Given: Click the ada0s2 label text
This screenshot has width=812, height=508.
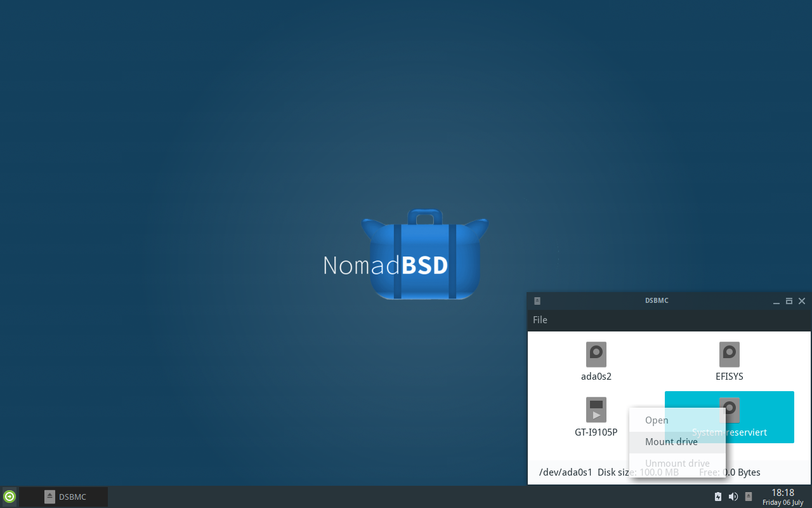Looking at the screenshot, I should tap(596, 377).
